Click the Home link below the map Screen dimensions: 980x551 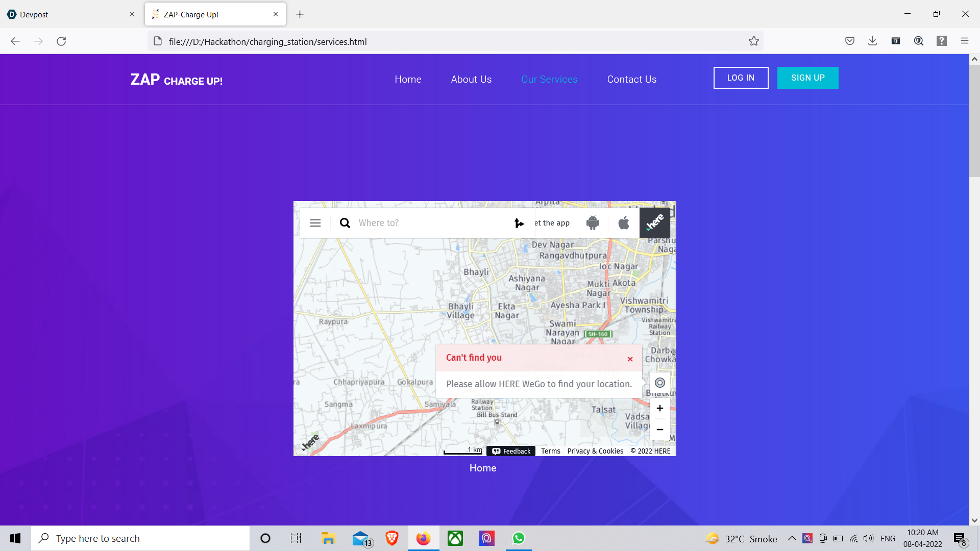click(x=482, y=468)
